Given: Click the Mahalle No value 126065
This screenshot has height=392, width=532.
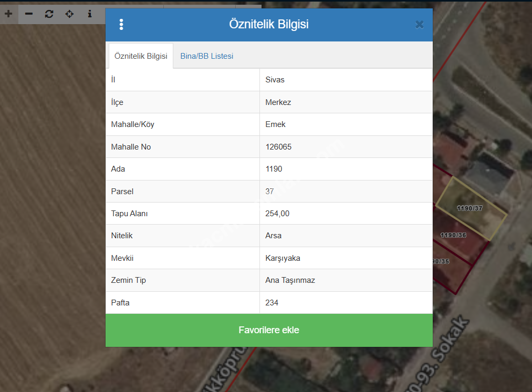Looking at the screenshot, I should point(278,147).
